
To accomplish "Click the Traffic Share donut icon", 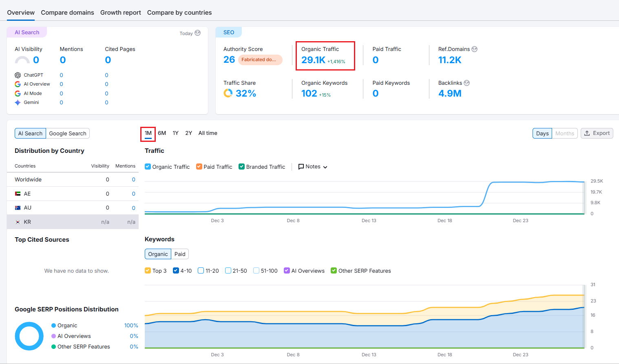I will pyautogui.click(x=228, y=93).
